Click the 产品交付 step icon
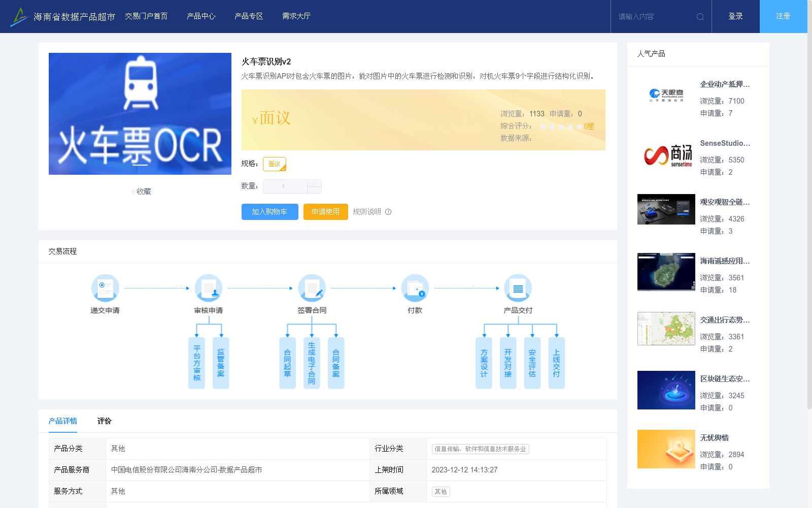This screenshot has height=508, width=812. click(x=518, y=288)
